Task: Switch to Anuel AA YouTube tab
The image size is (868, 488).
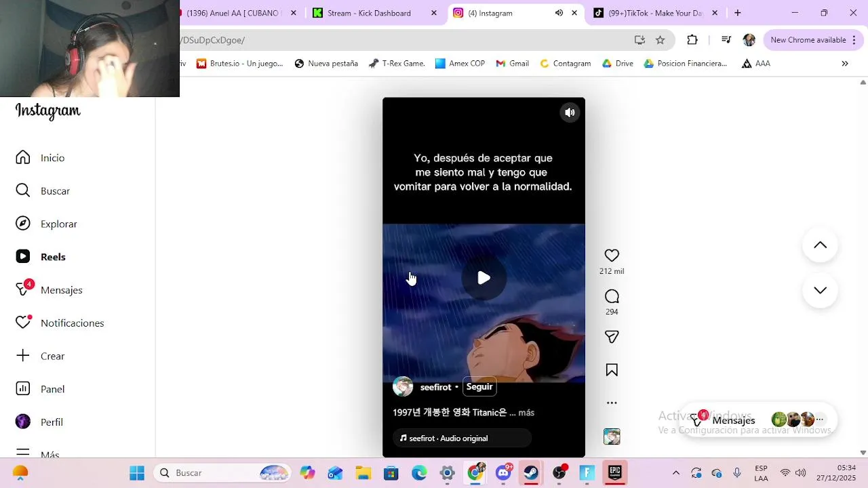Action: [x=237, y=13]
